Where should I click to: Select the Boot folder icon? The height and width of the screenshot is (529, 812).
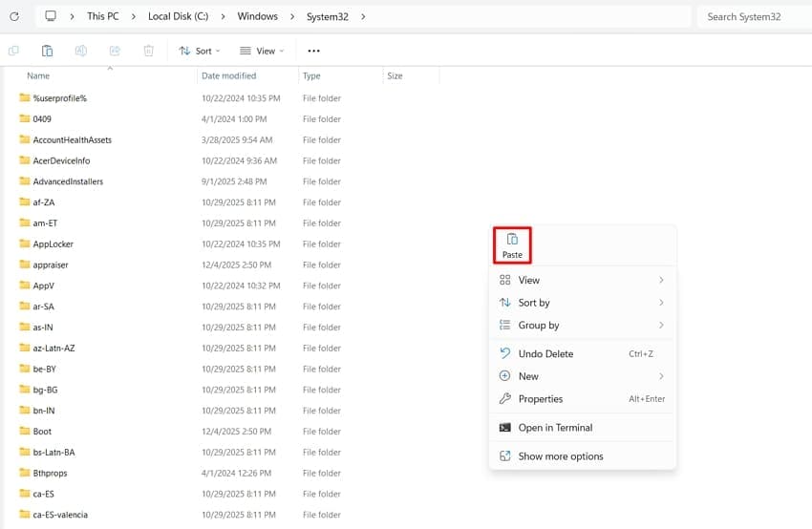[x=24, y=431]
